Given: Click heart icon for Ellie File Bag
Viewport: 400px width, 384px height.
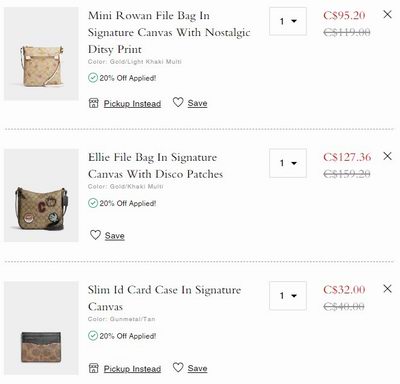Looking at the screenshot, I should (95, 235).
